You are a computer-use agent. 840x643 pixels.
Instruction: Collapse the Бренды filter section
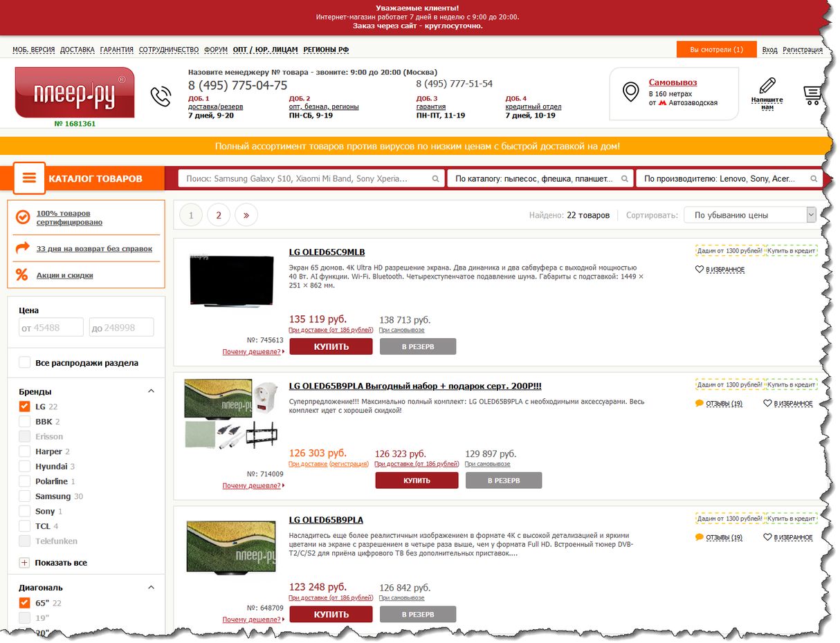click(151, 391)
